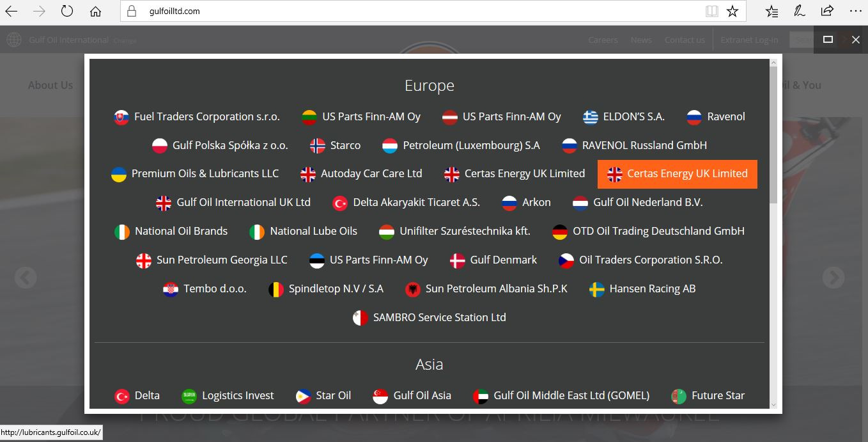Screen dimensions: 868x442
Task: Click the Estonian flag next to US Parts Finn-AM Oy
Action: pyautogui.click(x=317, y=260)
